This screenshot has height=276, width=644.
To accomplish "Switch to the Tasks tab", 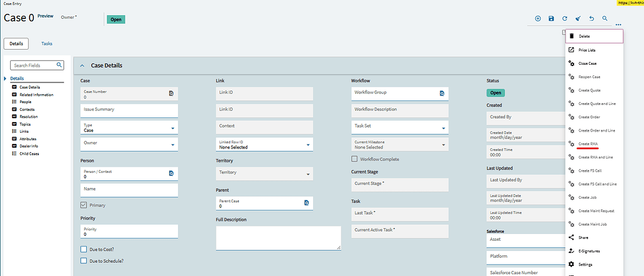I will point(47,43).
